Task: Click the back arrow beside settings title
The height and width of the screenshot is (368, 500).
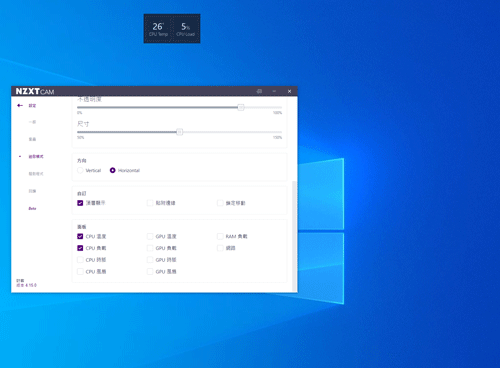Action: pos(20,105)
